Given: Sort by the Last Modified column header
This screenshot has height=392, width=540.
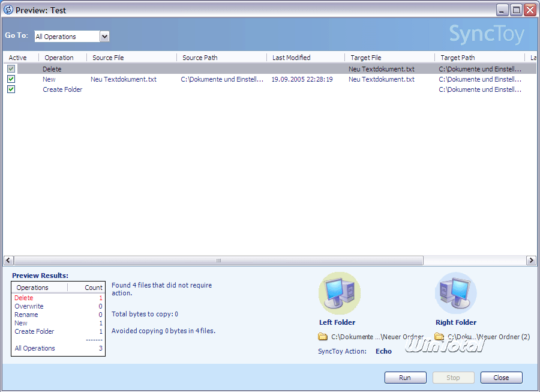Looking at the screenshot, I should pos(305,58).
